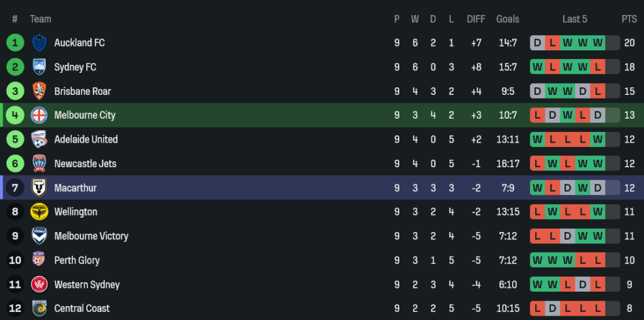Sort by the DIFF column header

tap(476, 19)
